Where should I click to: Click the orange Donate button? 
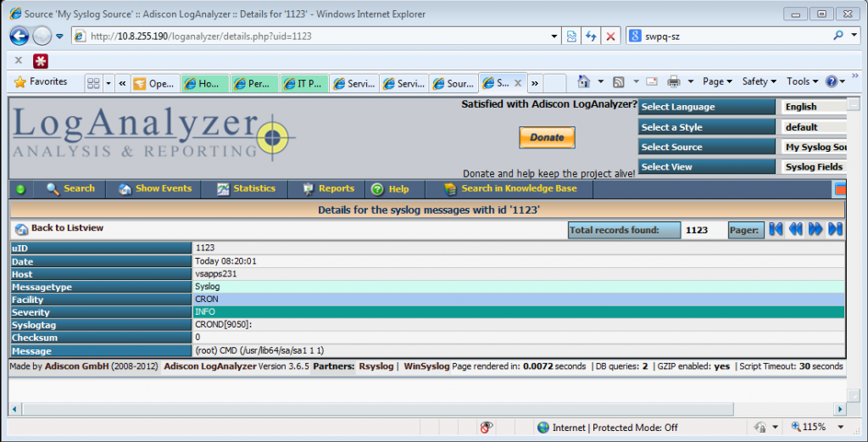point(547,137)
